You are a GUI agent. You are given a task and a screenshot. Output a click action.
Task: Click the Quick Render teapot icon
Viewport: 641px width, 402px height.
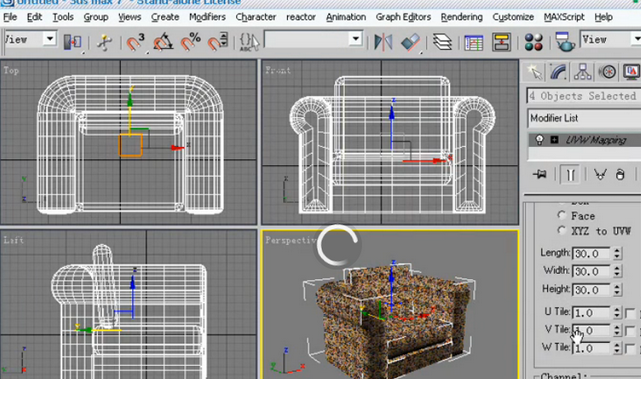click(565, 41)
